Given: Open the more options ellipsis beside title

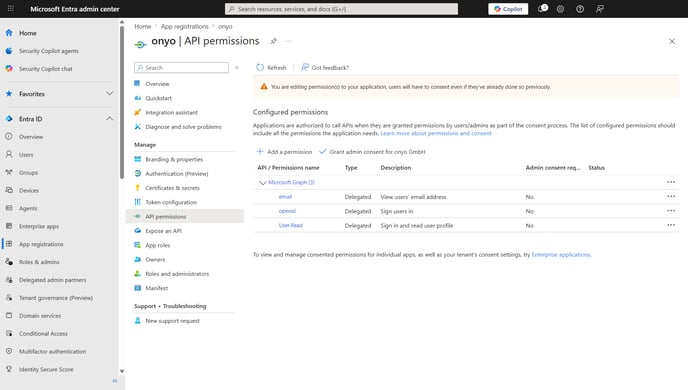Looking at the screenshot, I should pos(288,41).
